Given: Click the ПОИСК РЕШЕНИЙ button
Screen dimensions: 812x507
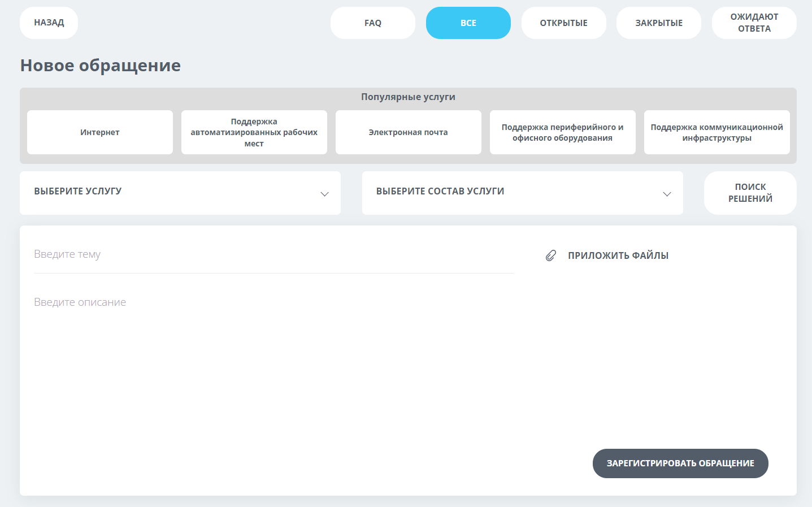Looking at the screenshot, I should pos(750,193).
